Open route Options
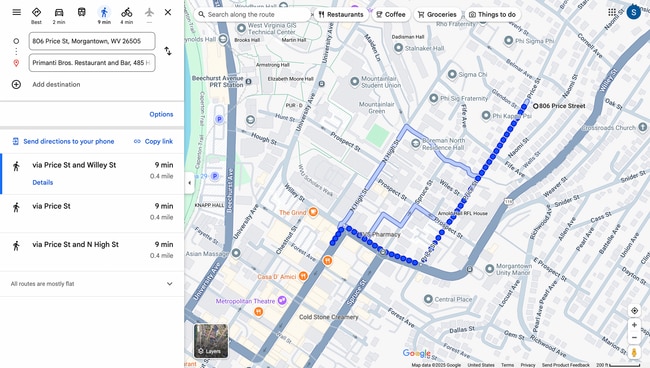 tap(161, 114)
